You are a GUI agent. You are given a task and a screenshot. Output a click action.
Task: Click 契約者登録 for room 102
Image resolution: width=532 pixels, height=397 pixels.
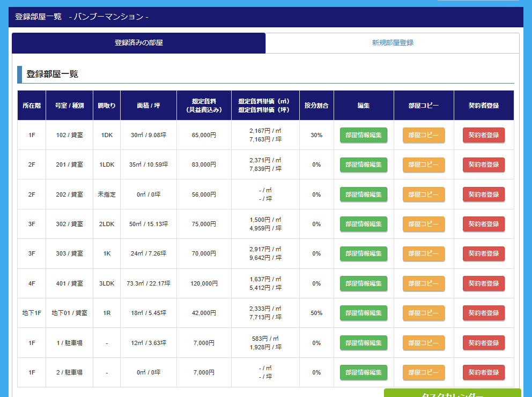[484, 135]
